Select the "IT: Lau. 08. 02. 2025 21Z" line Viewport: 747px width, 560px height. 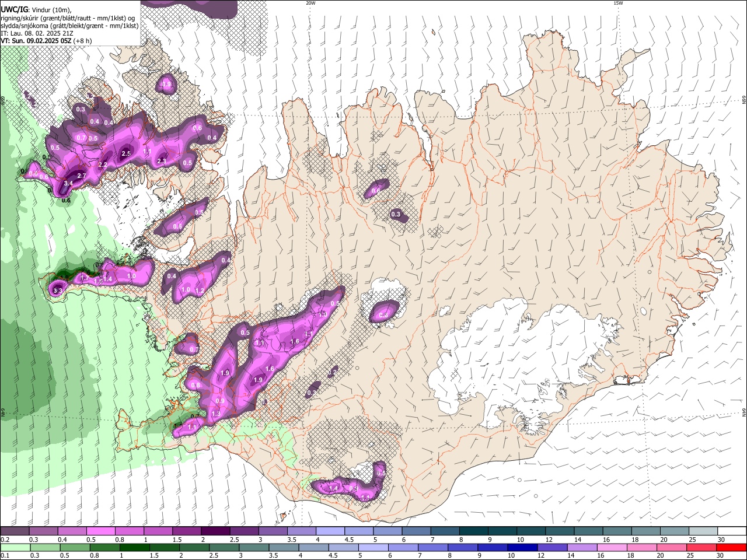tap(36, 33)
